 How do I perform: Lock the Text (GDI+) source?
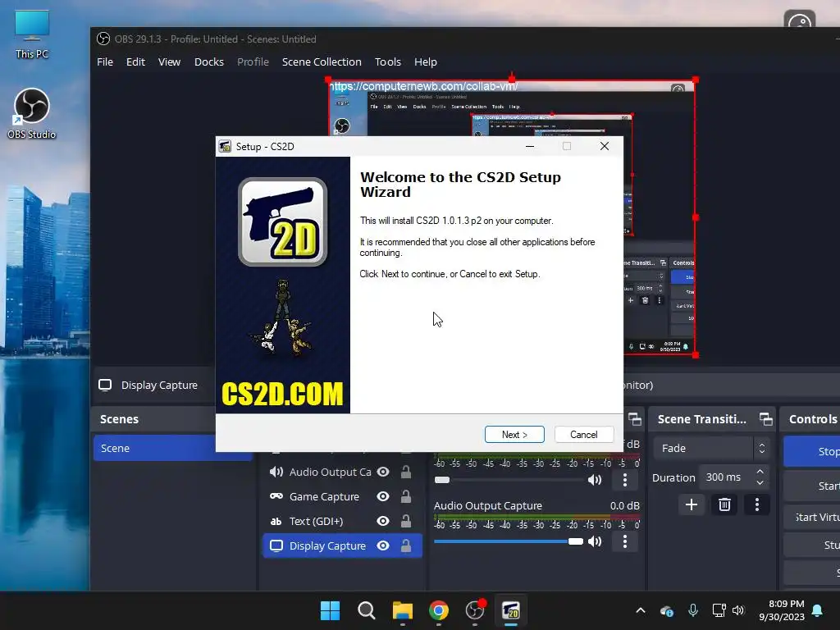[406, 521]
